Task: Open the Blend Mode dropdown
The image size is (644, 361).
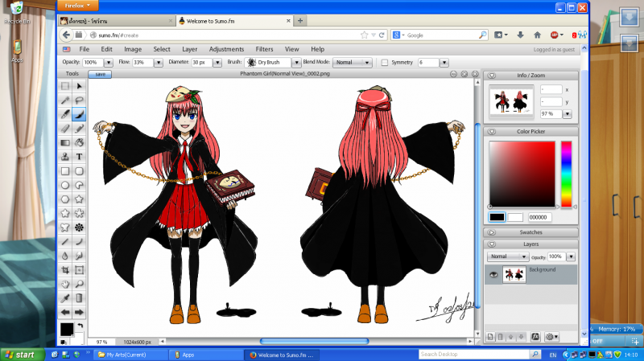Action: pyautogui.click(x=353, y=62)
